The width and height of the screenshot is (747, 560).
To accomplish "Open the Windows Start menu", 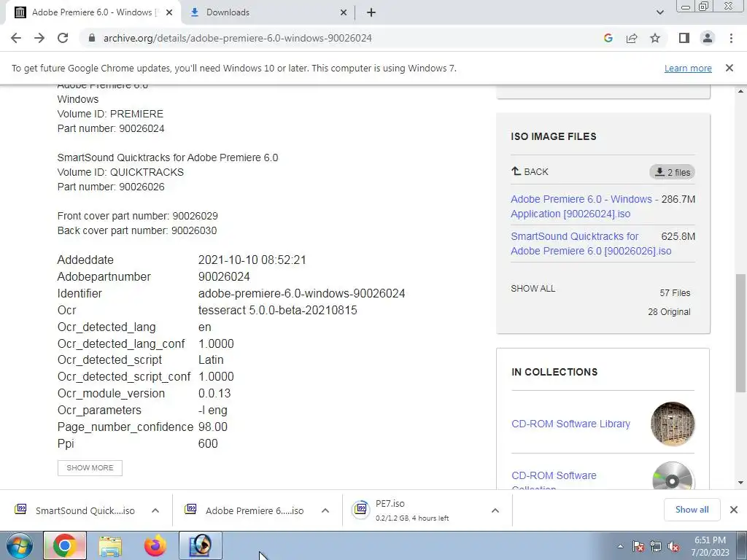I will 19,545.
